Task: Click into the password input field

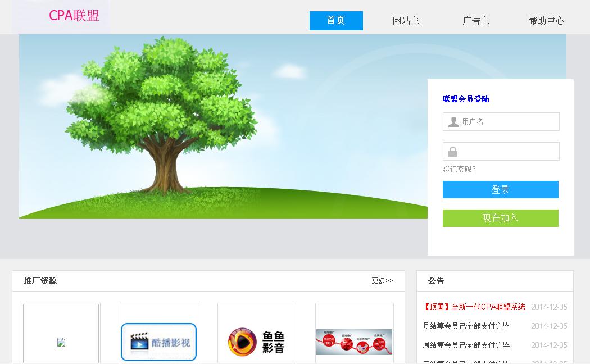Action: [509, 152]
